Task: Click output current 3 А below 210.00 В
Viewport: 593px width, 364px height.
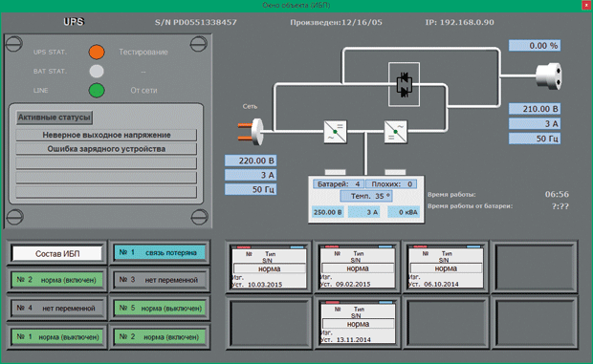Action: pos(535,123)
